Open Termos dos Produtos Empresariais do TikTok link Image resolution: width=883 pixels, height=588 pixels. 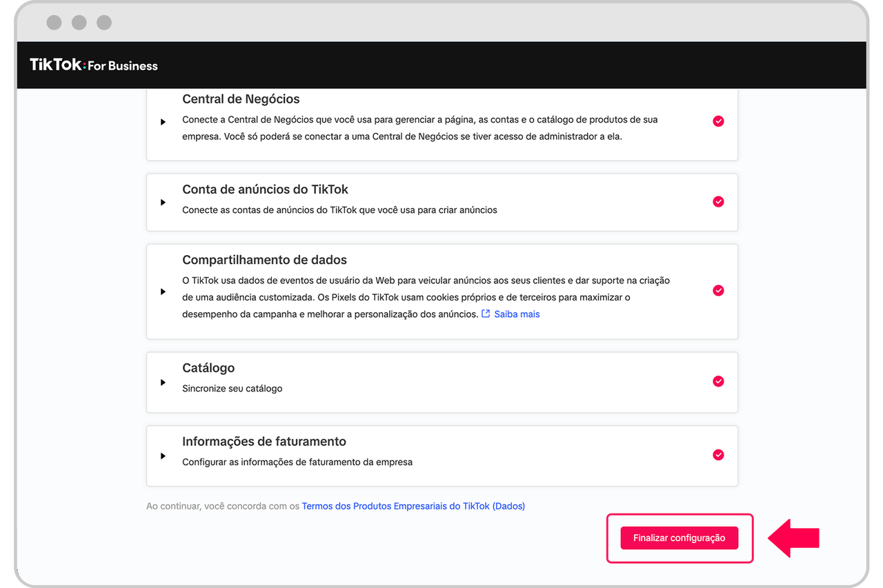click(x=413, y=506)
